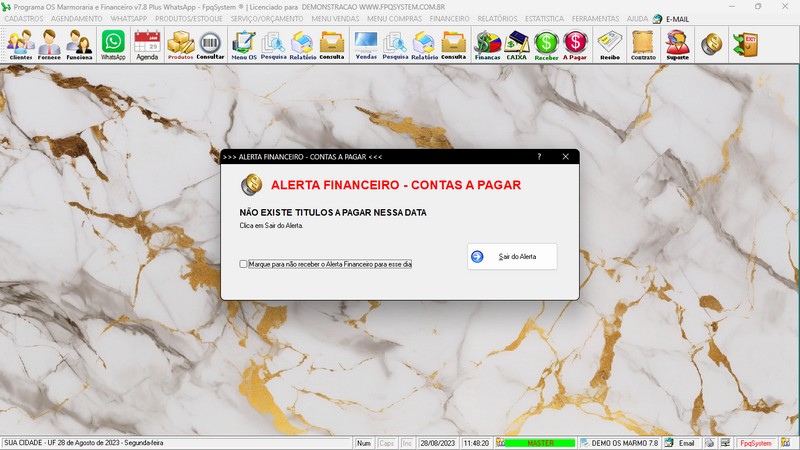This screenshot has height=450, width=800.
Task: Open the MENU VENDAS menu
Action: tap(335, 19)
